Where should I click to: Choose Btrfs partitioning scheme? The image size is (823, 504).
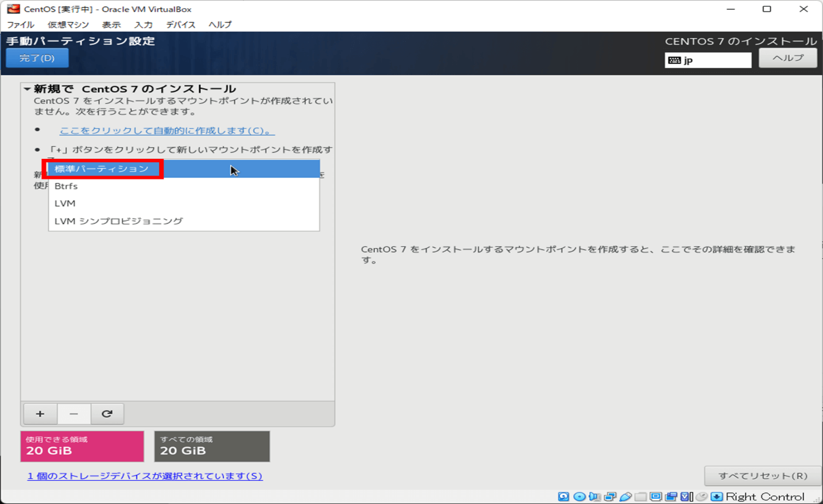click(x=184, y=186)
